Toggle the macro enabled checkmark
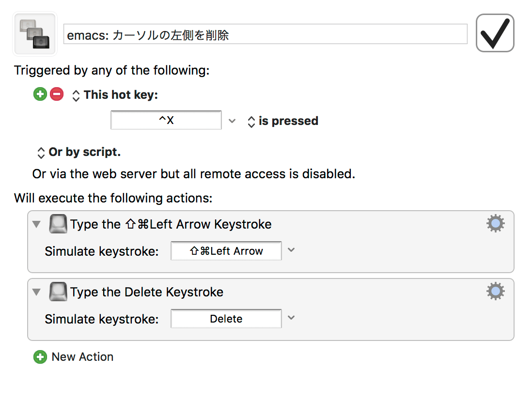532x401 pixels. pos(495,33)
